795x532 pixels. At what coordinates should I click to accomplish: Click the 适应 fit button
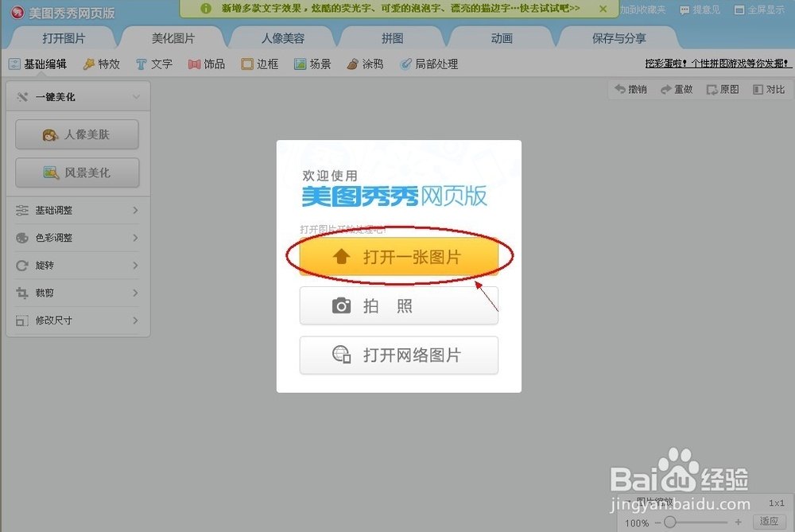point(769,521)
